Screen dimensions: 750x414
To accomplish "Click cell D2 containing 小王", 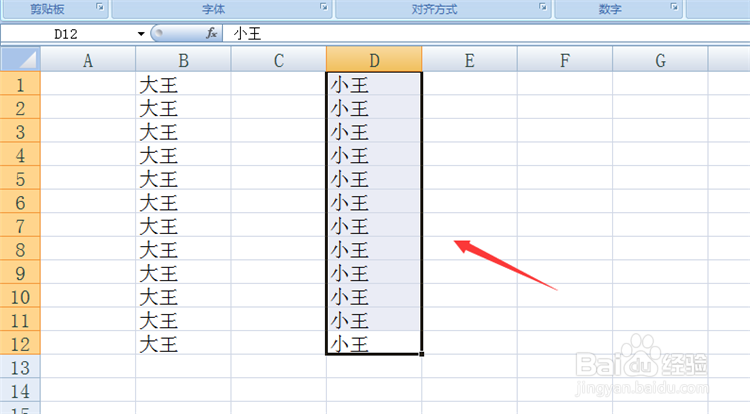I will pos(374,108).
